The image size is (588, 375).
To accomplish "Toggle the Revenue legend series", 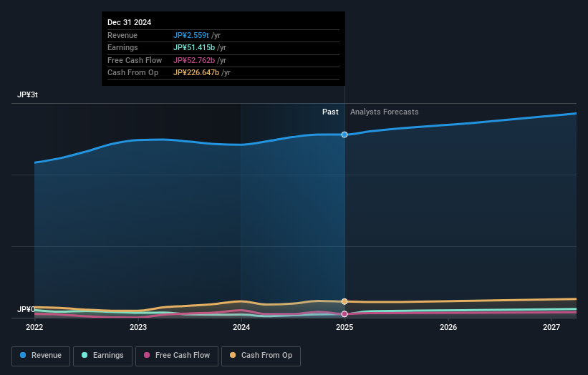I will click(41, 356).
